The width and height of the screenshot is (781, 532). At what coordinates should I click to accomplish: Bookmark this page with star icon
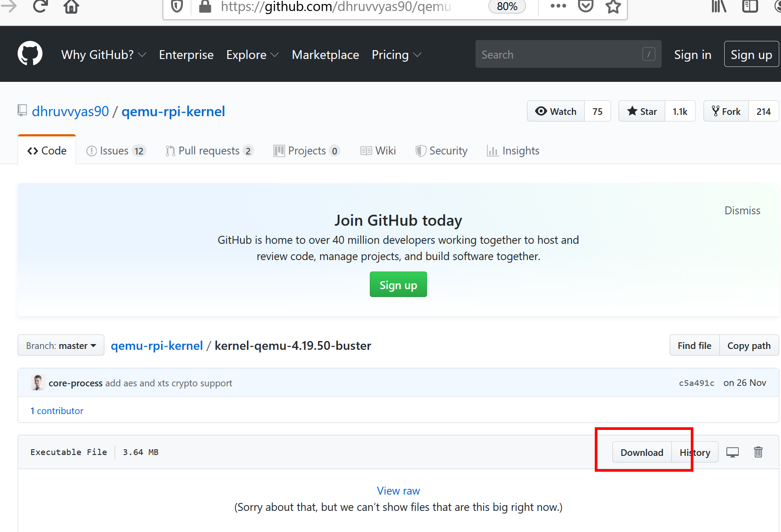(613, 6)
